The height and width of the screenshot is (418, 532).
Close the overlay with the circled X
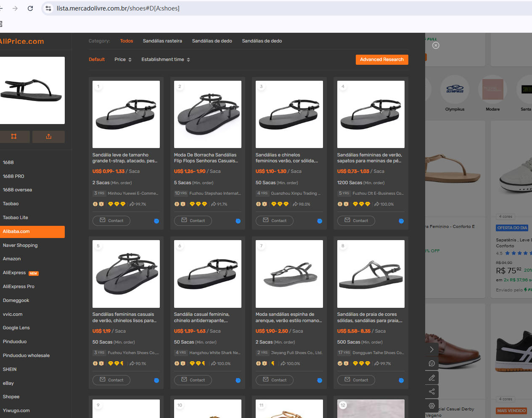tap(436, 45)
